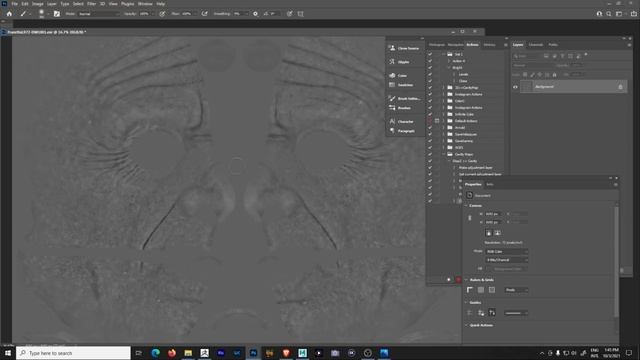
Task: Open ruler units Pixels dropdown
Action: [516, 290]
